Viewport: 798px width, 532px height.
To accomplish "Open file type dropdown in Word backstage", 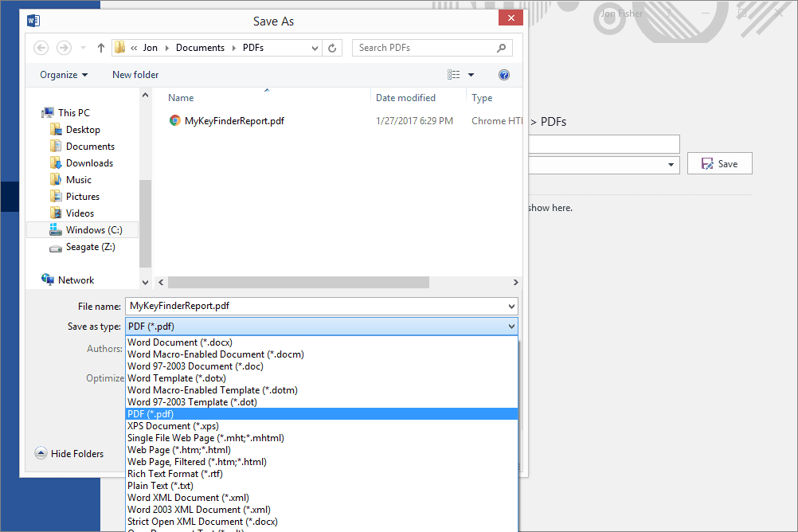I will coord(671,164).
